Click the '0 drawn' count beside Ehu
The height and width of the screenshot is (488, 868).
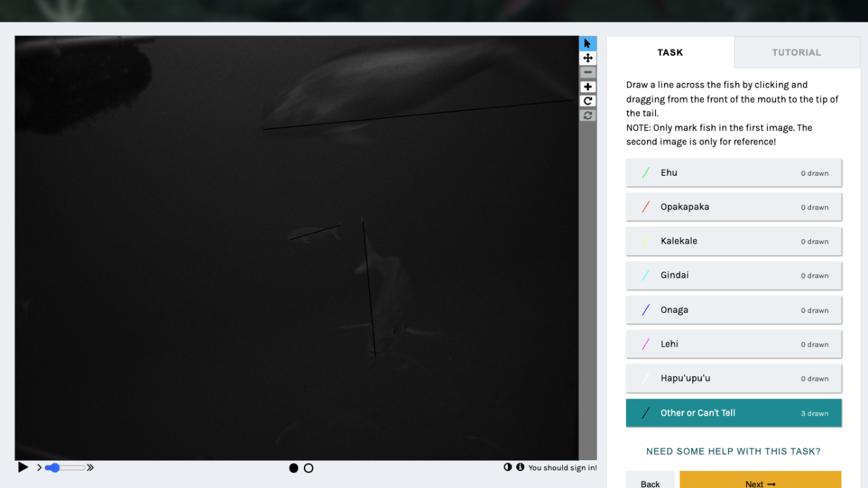[814, 173]
